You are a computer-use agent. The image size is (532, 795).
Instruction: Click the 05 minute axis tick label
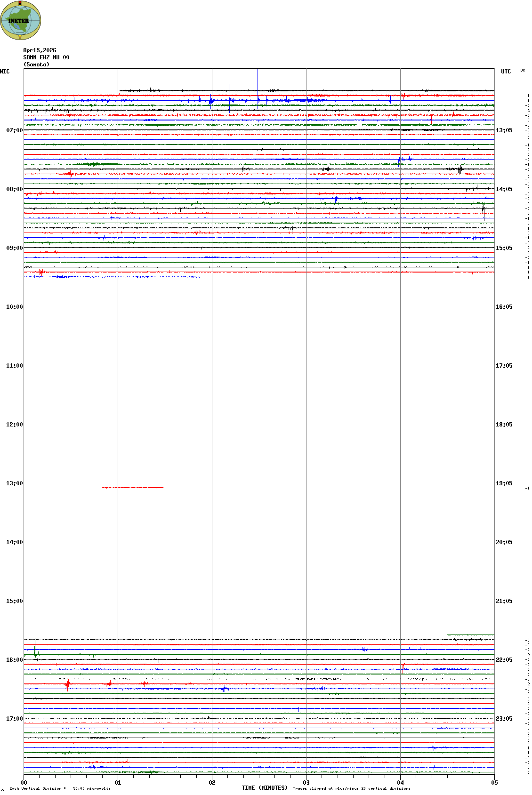point(494,783)
